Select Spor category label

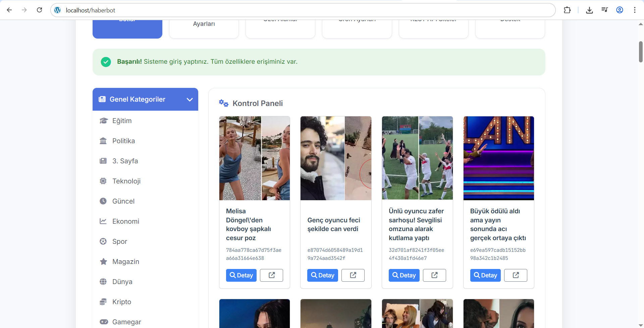(x=120, y=241)
